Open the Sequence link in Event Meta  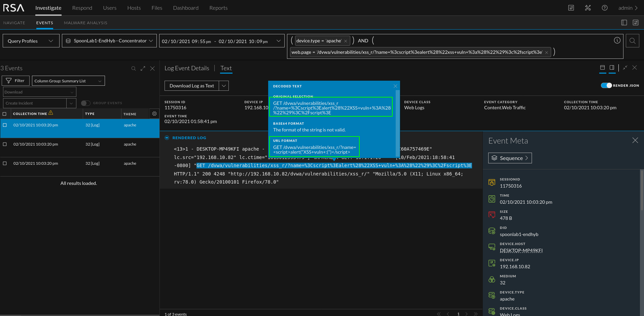click(510, 158)
